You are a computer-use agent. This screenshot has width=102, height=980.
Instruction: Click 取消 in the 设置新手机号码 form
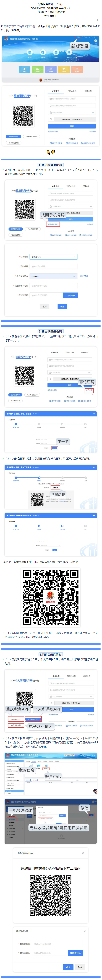[x=45, y=306]
